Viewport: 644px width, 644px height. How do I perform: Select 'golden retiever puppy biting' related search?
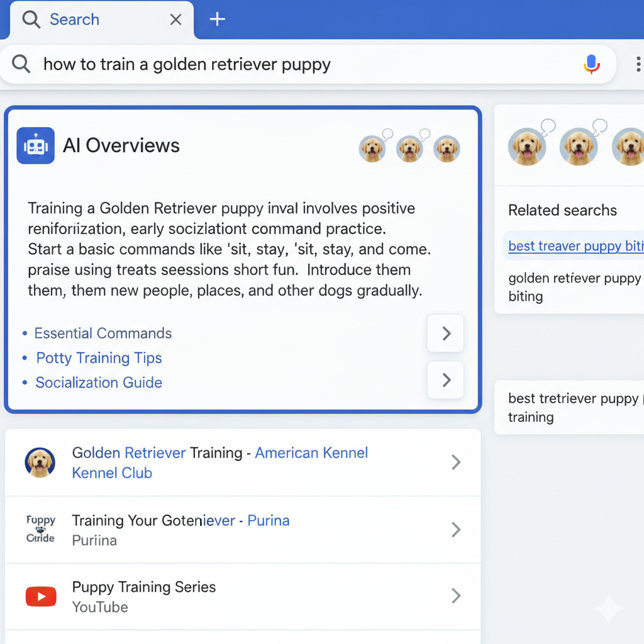(575, 287)
